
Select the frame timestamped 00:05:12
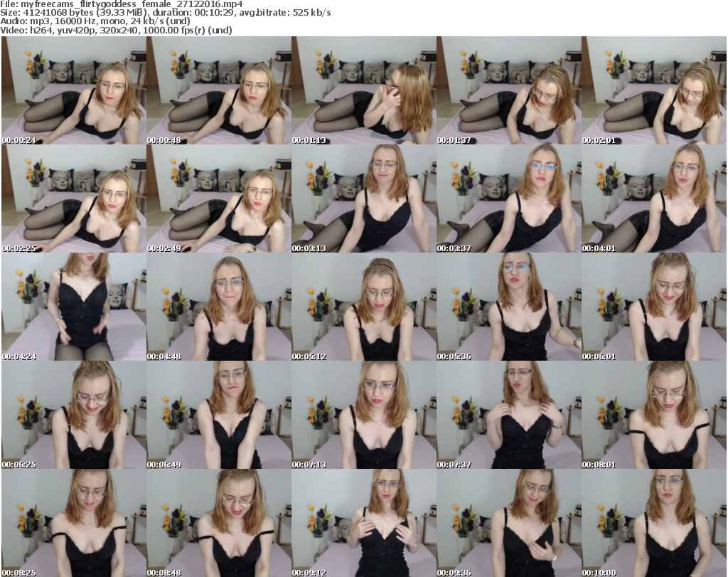(363, 307)
